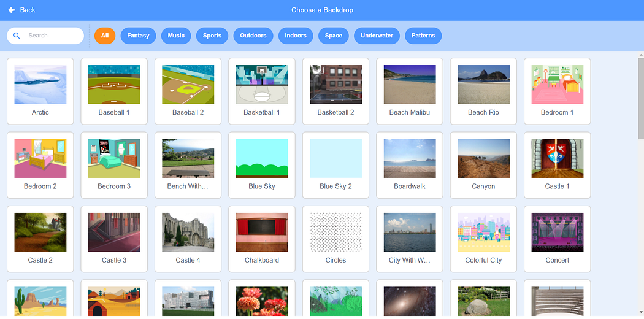This screenshot has height=319, width=644.
Task: Select the Bench With... backdrop
Action: [188, 165]
